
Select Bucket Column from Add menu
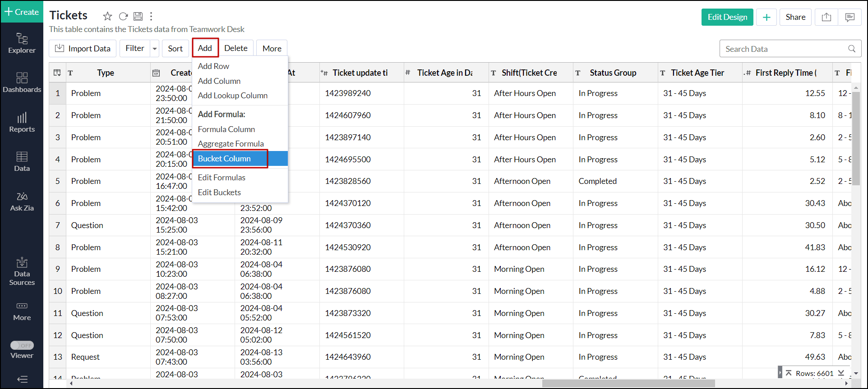pyautogui.click(x=224, y=159)
